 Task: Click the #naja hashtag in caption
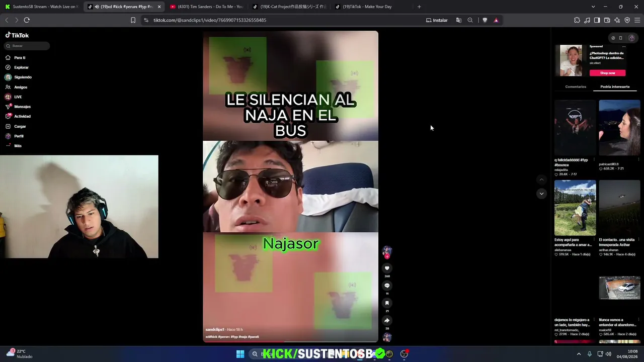tap(243, 336)
